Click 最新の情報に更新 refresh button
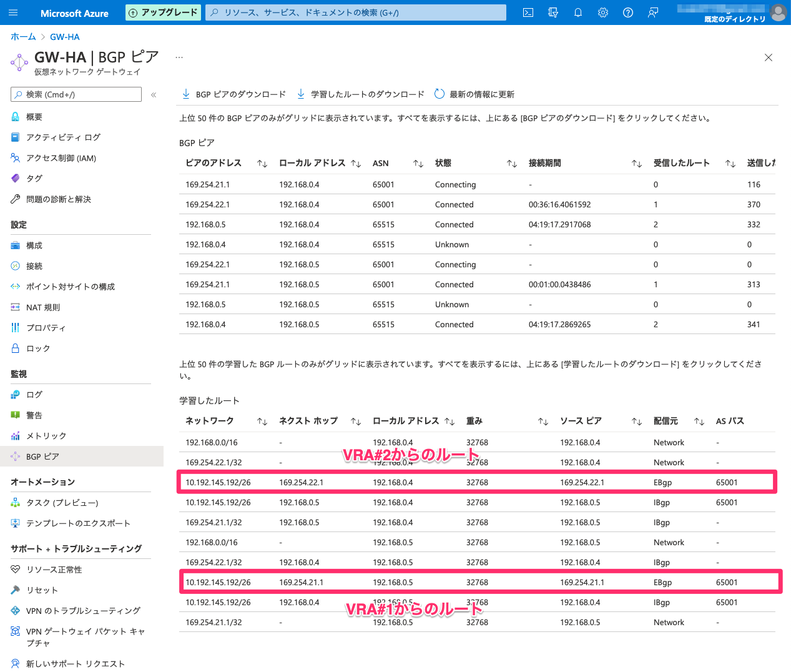791x672 pixels. pyautogui.click(x=474, y=94)
